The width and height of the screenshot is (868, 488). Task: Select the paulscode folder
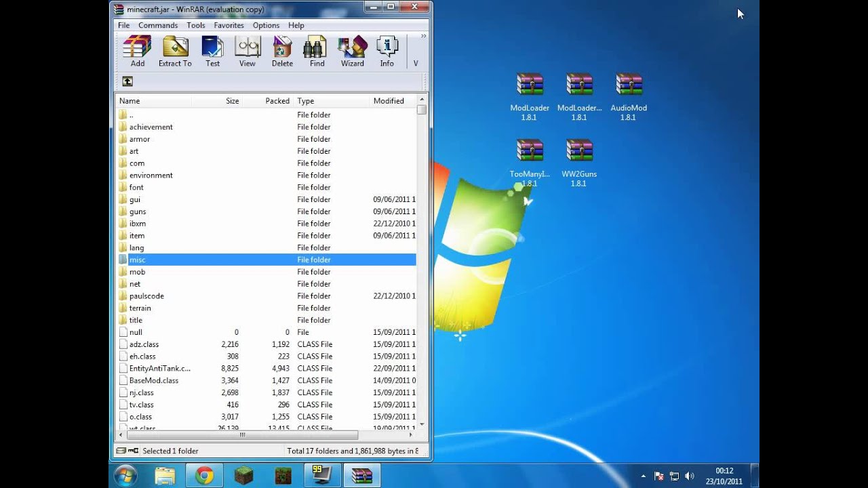pyautogui.click(x=266, y=296)
